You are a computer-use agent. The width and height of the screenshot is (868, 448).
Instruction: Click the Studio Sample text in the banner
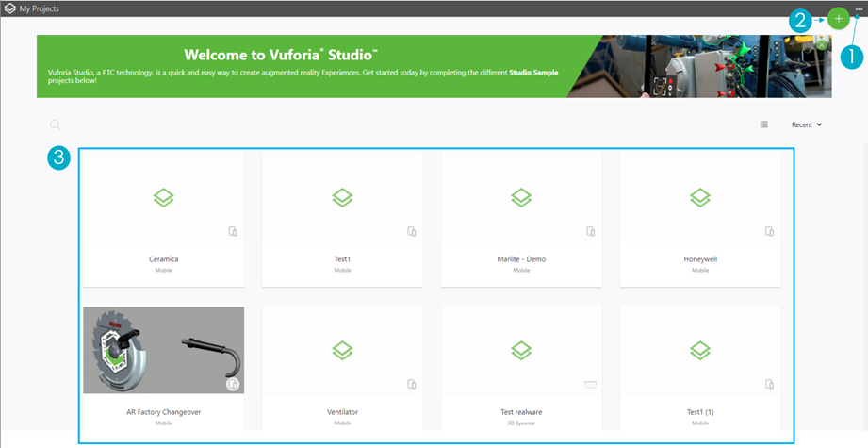pyautogui.click(x=533, y=73)
